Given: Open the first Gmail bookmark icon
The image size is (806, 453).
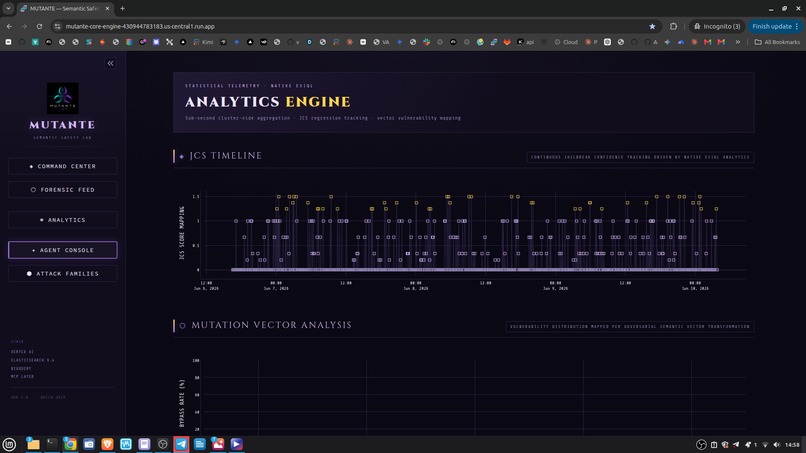Looking at the screenshot, I should tap(707, 42).
